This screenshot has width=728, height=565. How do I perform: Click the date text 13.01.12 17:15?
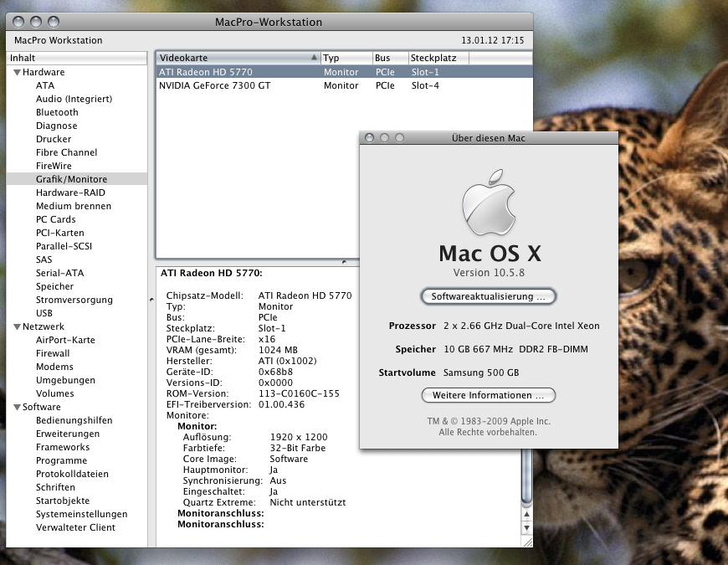click(x=492, y=40)
